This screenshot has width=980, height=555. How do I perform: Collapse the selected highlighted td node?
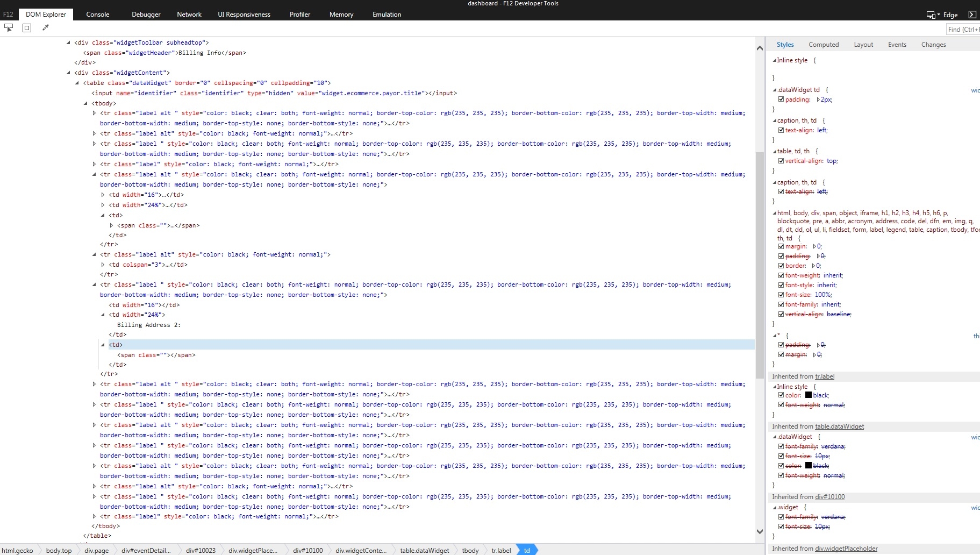[103, 345]
